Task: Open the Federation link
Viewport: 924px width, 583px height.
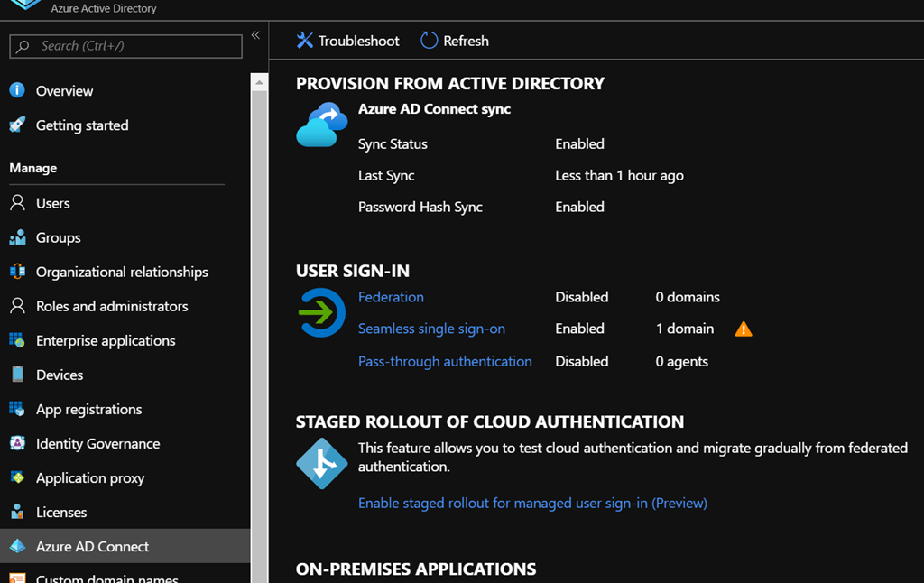Action: 391,297
